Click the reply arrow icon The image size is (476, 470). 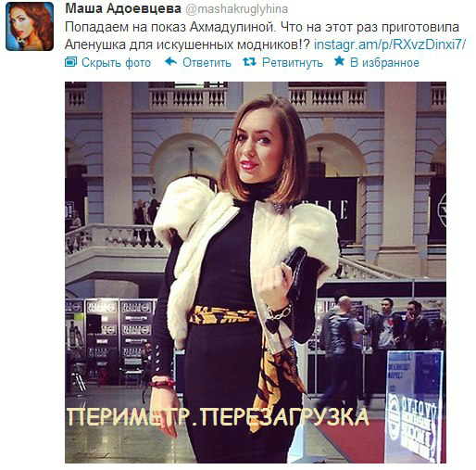pyautogui.click(x=170, y=62)
